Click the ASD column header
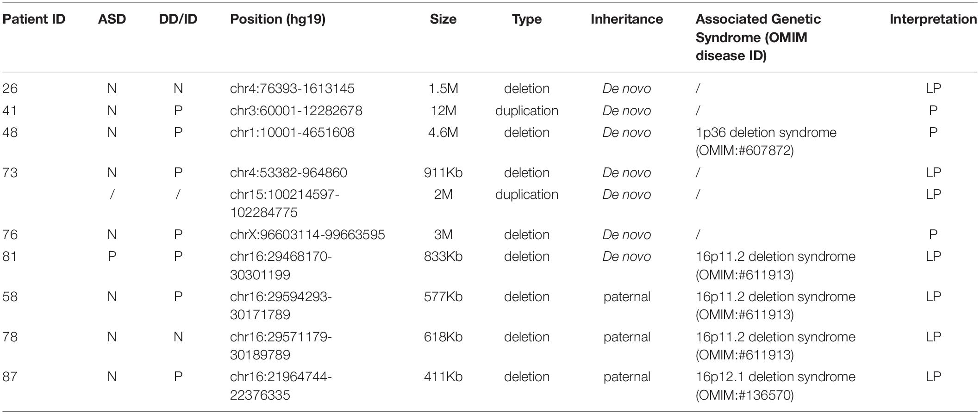Screen dimensions: 980x414 click(x=112, y=19)
